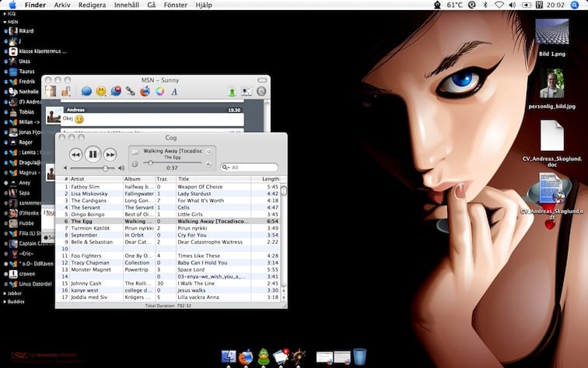Click the link chain icon in chat toolbar
The width and height of the screenshot is (588, 368).
pos(130,91)
